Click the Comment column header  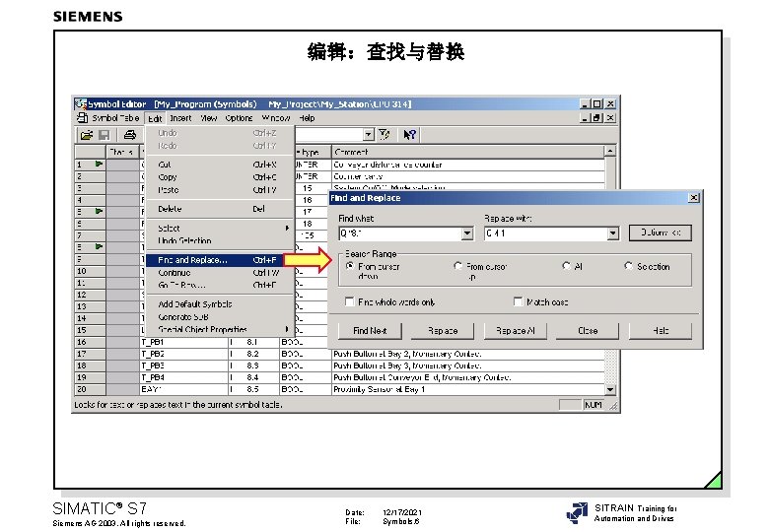(x=468, y=152)
